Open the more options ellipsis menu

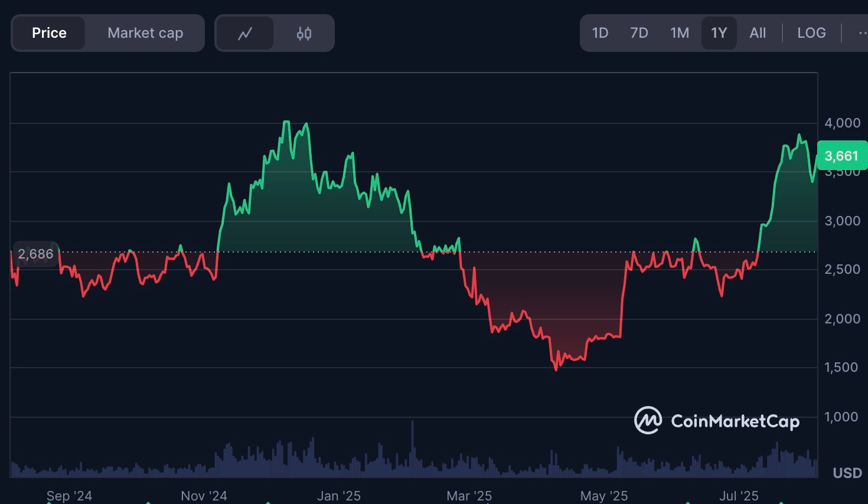tap(861, 33)
